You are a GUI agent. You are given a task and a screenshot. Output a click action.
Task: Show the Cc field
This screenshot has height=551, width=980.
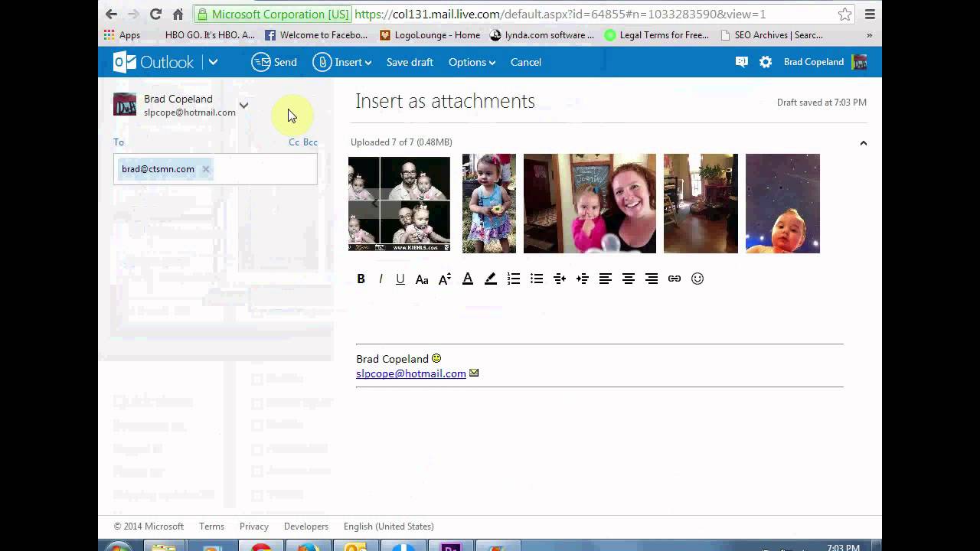(x=294, y=142)
